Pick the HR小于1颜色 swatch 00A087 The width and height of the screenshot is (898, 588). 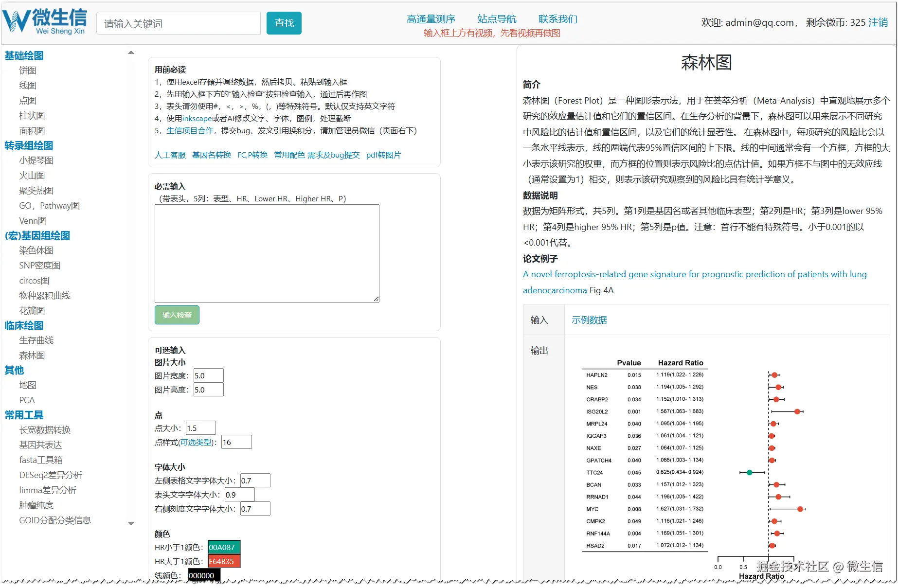(x=224, y=547)
